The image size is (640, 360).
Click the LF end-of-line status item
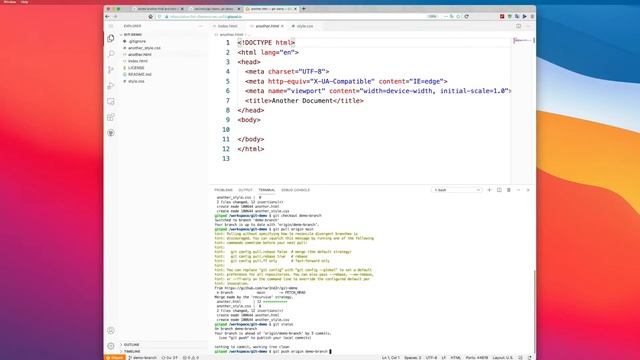tap(444, 358)
